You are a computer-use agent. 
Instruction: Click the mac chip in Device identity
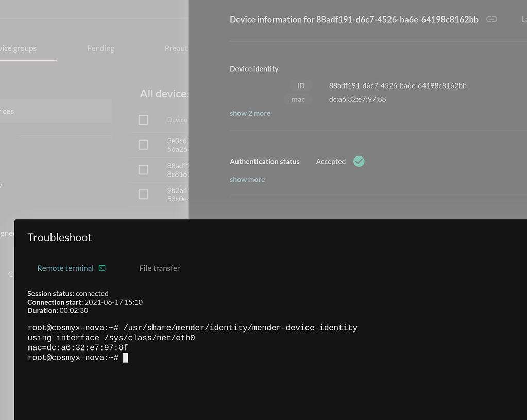coord(298,99)
